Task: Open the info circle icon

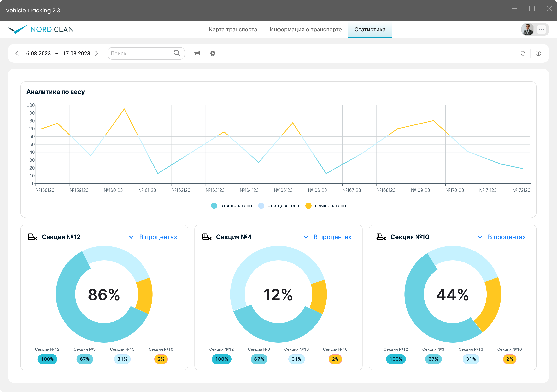Action: [x=538, y=53]
